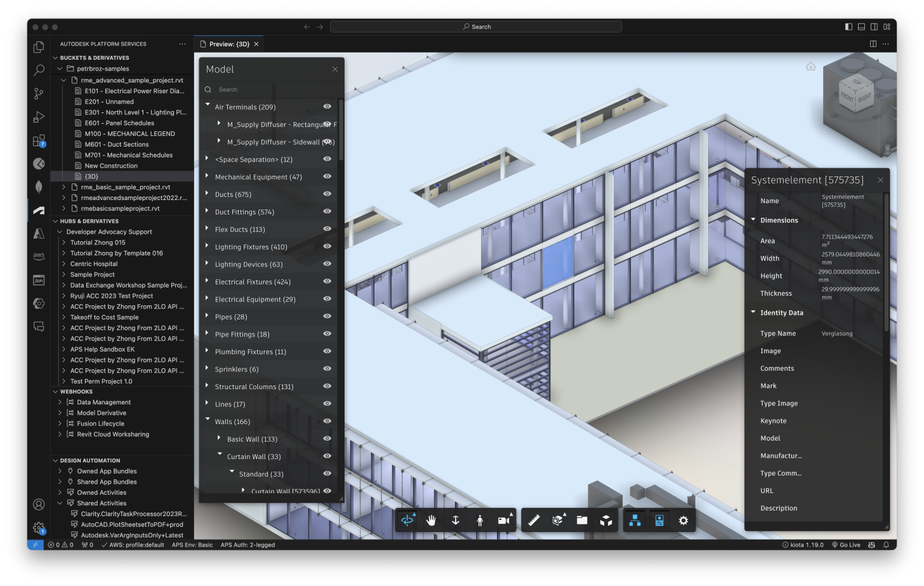Collapse the Walls (166) node
924x586 pixels.
[x=208, y=420]
